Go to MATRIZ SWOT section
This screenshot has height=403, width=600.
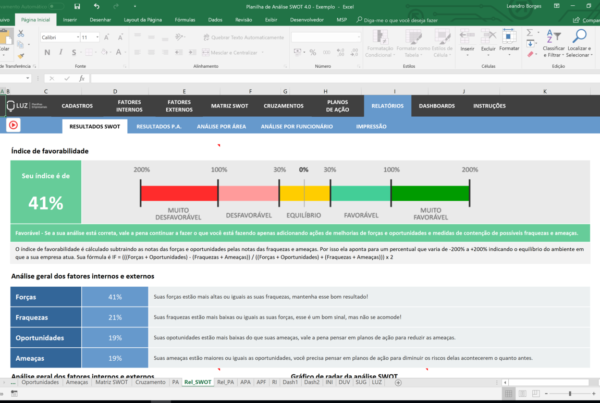(229, 106)
